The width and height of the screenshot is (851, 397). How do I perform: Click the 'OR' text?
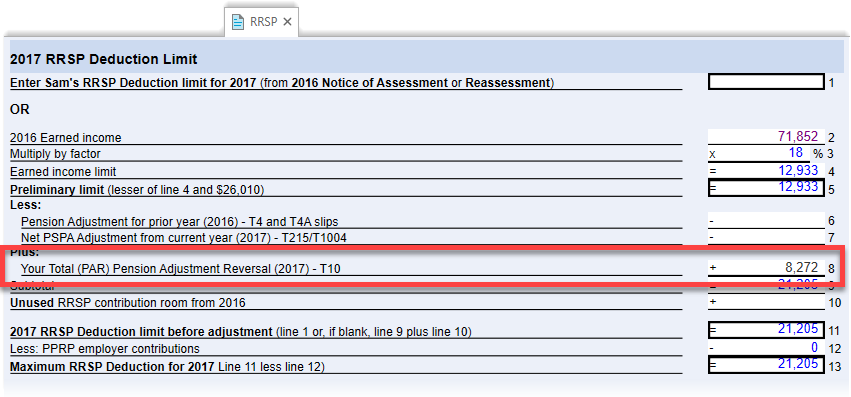20,110
